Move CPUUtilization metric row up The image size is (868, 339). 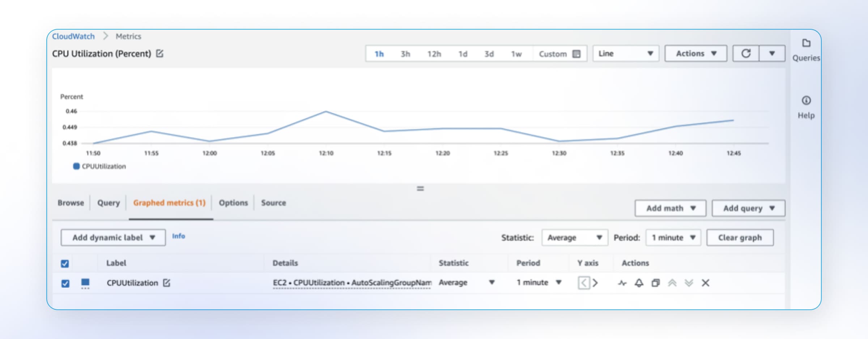pos(672,283)
